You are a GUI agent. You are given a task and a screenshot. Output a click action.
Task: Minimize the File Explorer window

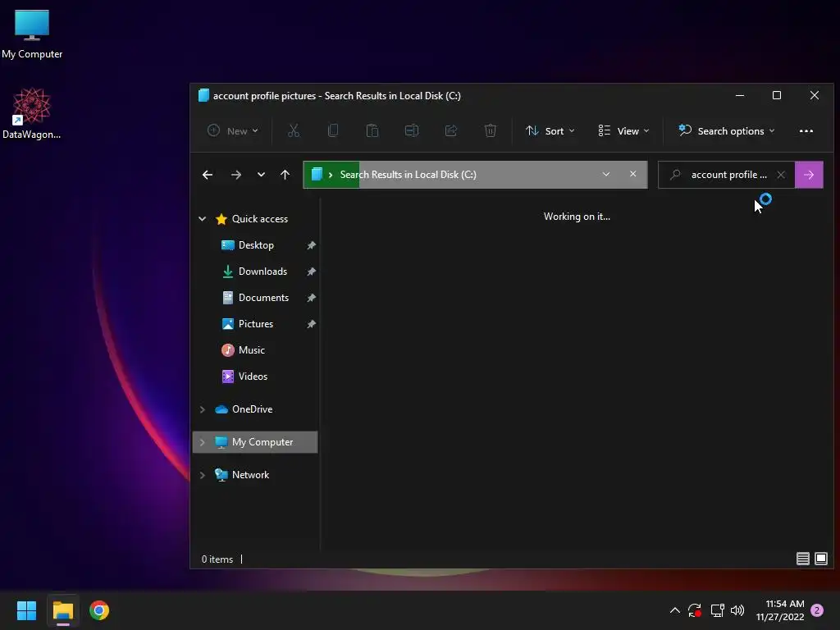pos(740,95)
